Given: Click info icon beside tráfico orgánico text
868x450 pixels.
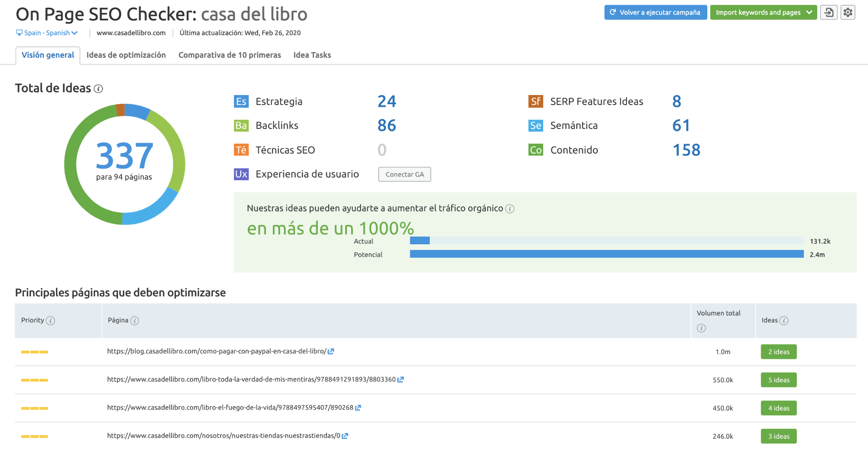Looking at the screenshot, I should (x=510, y=209).
